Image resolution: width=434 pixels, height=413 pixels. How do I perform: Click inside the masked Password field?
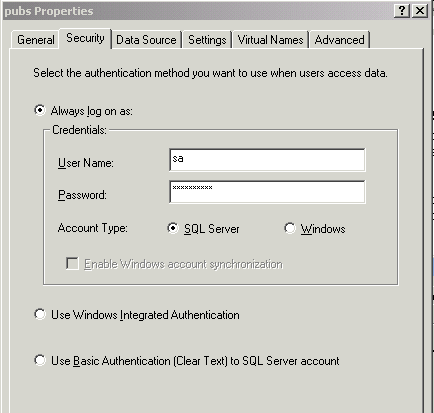click(267, 192)
